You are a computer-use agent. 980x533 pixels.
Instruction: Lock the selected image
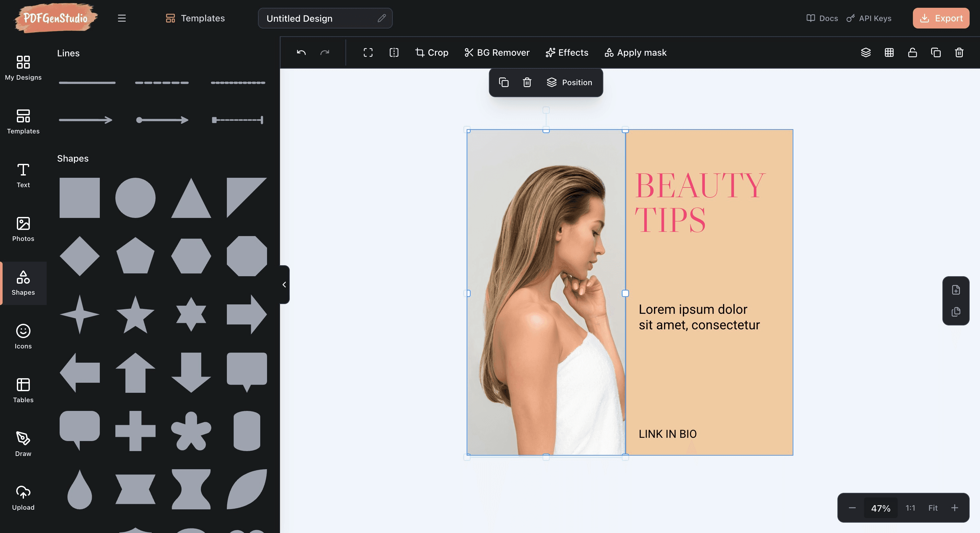click(x=912, y=53)
